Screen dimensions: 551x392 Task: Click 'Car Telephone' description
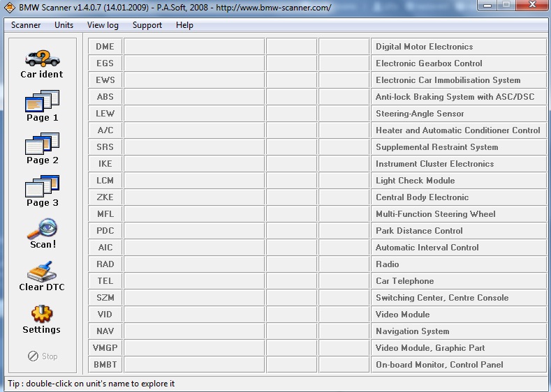404,281
